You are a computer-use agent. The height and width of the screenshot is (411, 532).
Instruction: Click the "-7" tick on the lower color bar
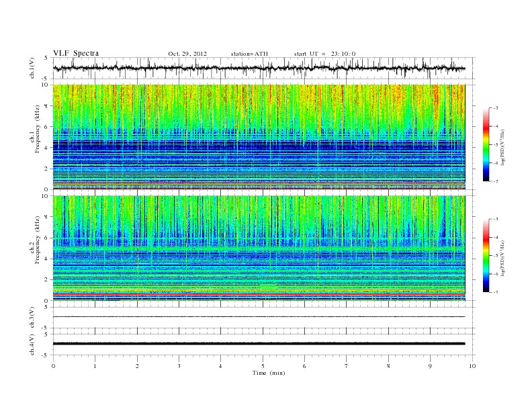pos(495,292)
